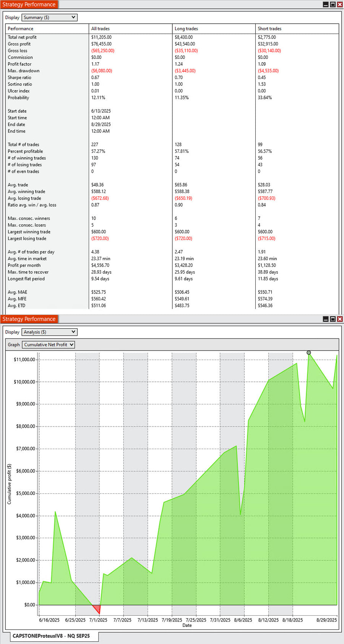Open the Summary ($) display dropdown

(49, 18)
